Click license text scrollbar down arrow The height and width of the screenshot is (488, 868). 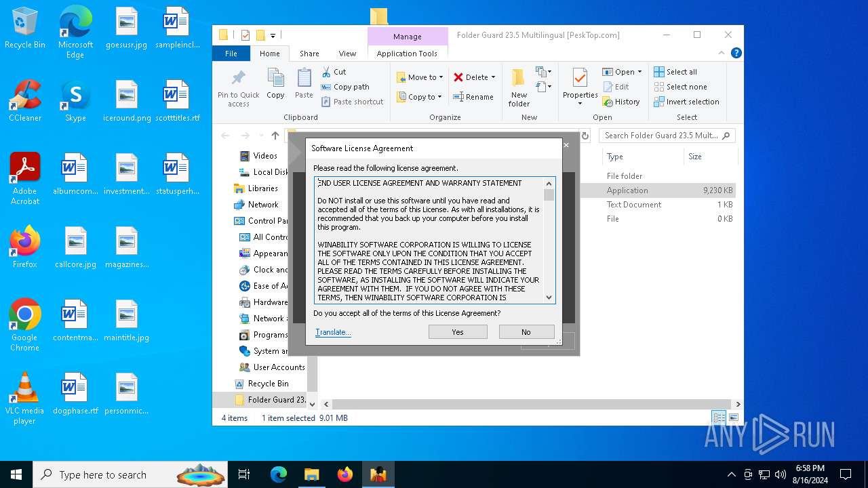point(549,297)
